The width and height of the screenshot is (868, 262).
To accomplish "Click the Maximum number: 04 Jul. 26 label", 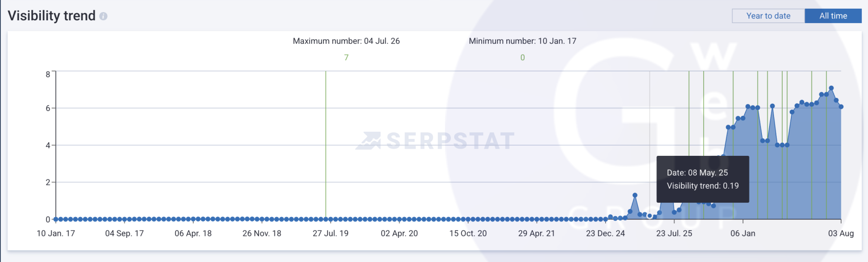I will pyautogui.click(x=346, y=41).
